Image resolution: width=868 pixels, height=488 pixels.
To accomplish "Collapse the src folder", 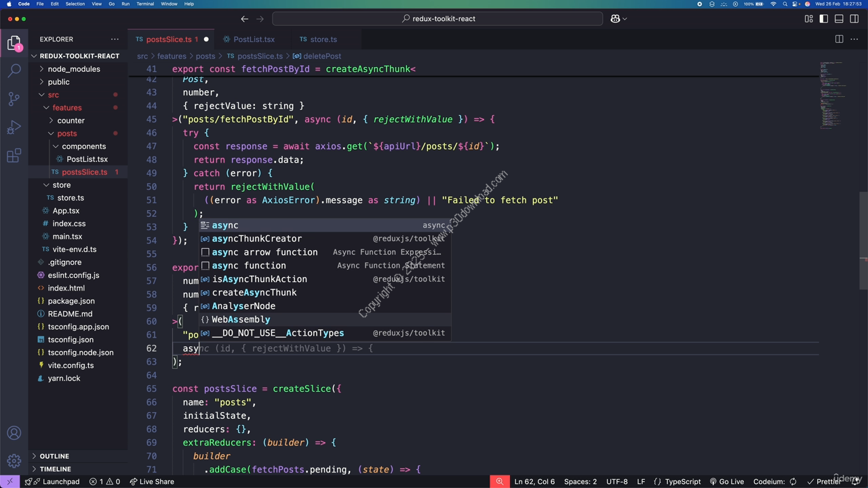I will tap(53, 95).
